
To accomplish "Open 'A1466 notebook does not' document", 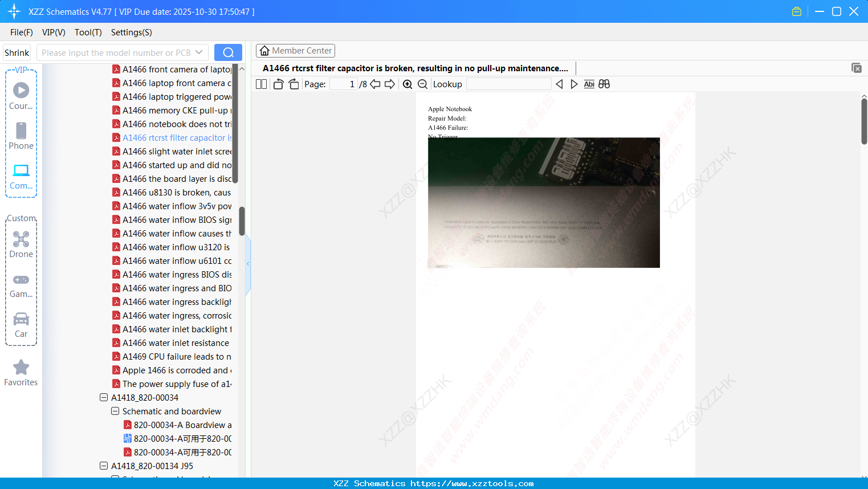I will point(172,124).
